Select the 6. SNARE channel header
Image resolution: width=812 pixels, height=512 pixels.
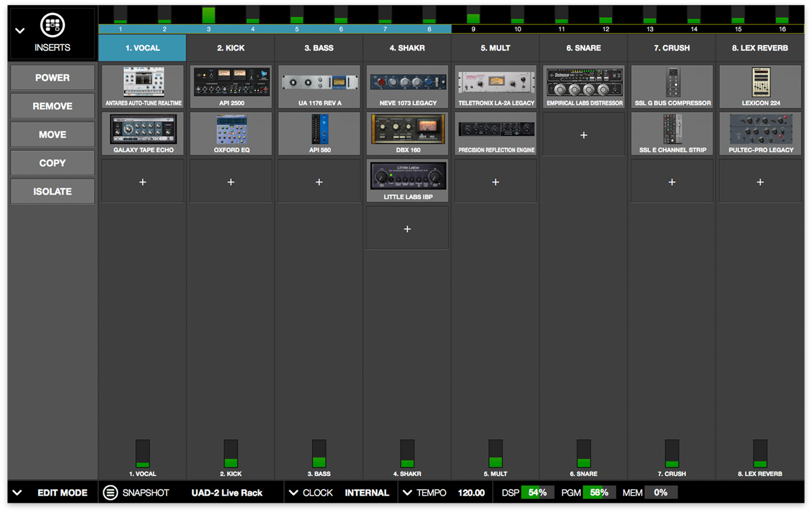coord(584,48)
